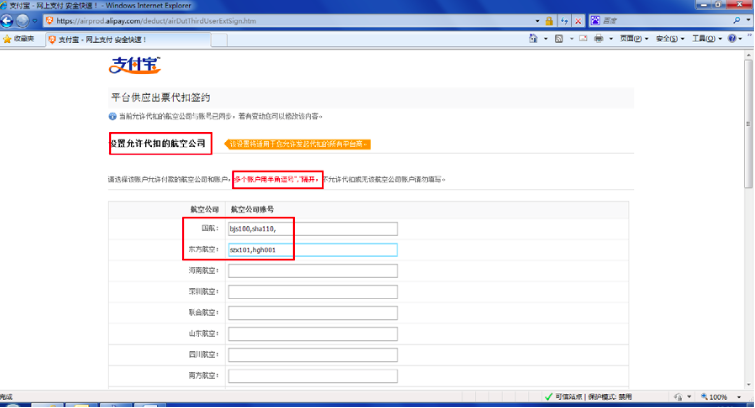The height and width of the screenshot is (408, 755).
Task: Print the page with the printer icon
Action: (599, 39)
